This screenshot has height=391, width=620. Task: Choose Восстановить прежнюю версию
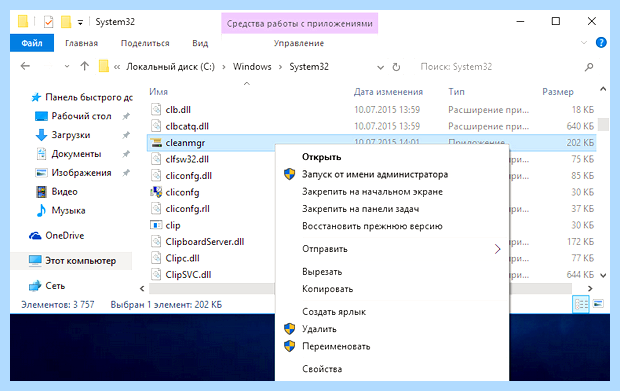[391, 226]
